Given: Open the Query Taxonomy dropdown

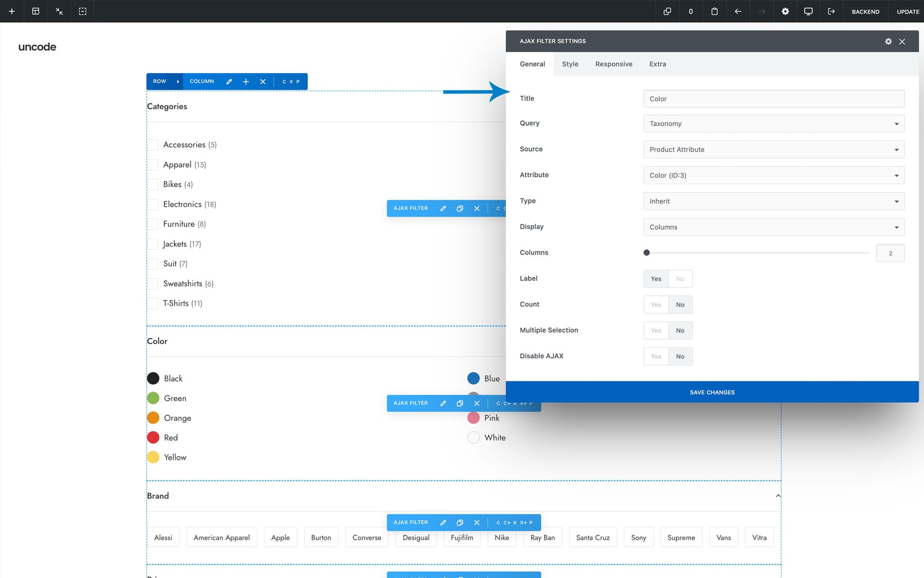Looking at the screenshot, I should (773, 124).
